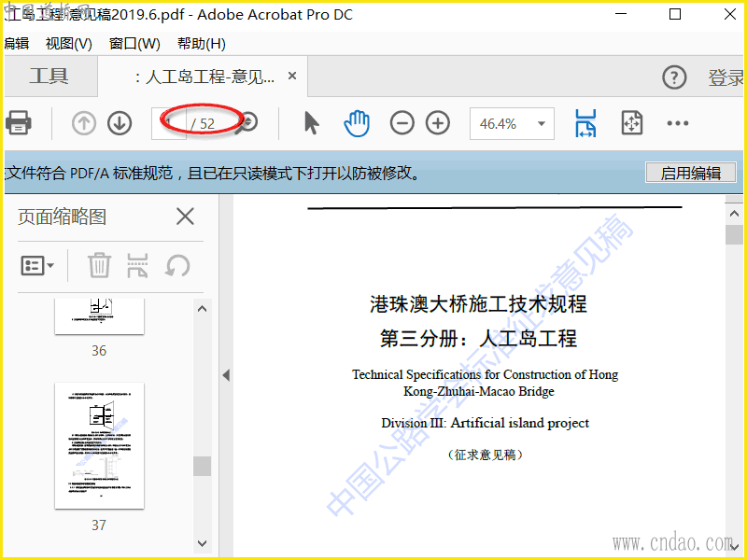Click the thumbnail panel page-layout icon
747x560 pixels.
coord(137,265)
